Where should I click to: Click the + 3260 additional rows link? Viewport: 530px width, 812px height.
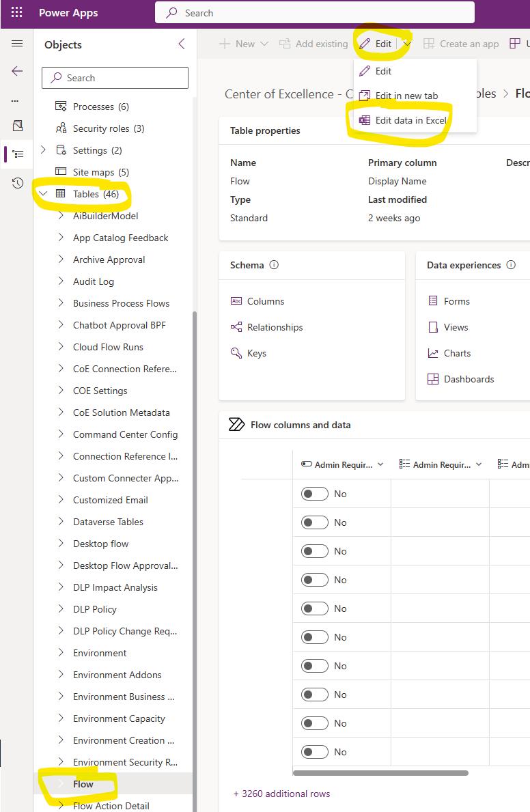point(281,794)
